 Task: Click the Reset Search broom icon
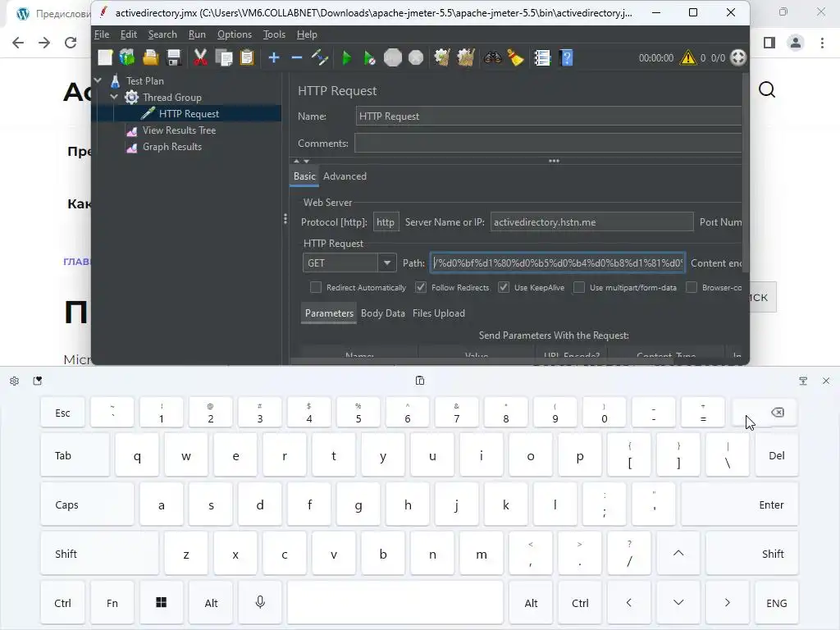tap(515, 57)
